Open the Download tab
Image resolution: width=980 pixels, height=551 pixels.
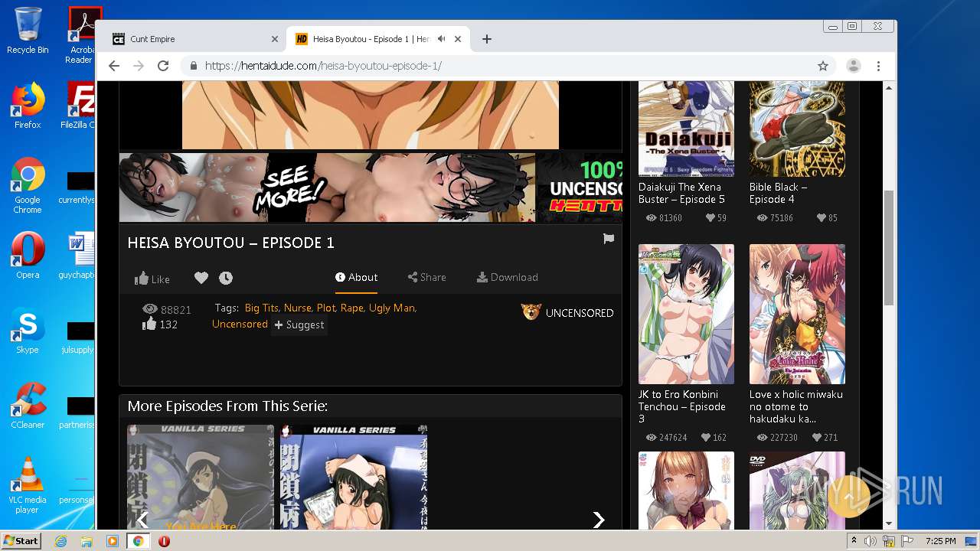pyautogui.click(x=507, y=277)
